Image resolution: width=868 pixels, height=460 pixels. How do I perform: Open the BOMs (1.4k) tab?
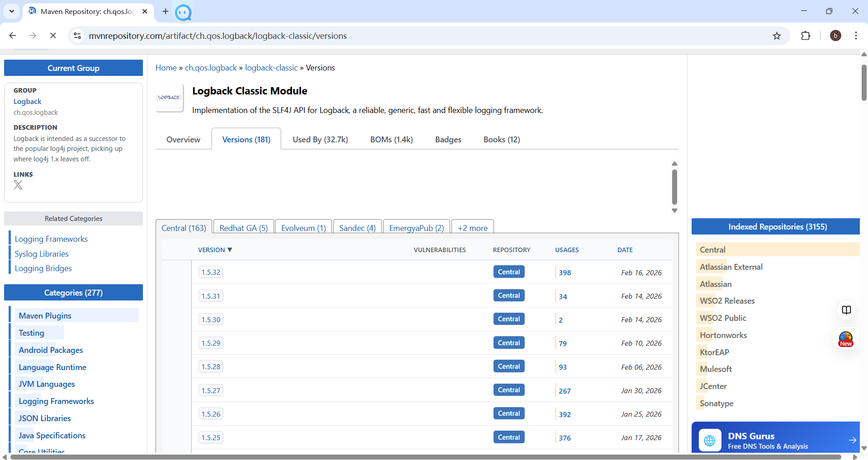pos(392,140)
